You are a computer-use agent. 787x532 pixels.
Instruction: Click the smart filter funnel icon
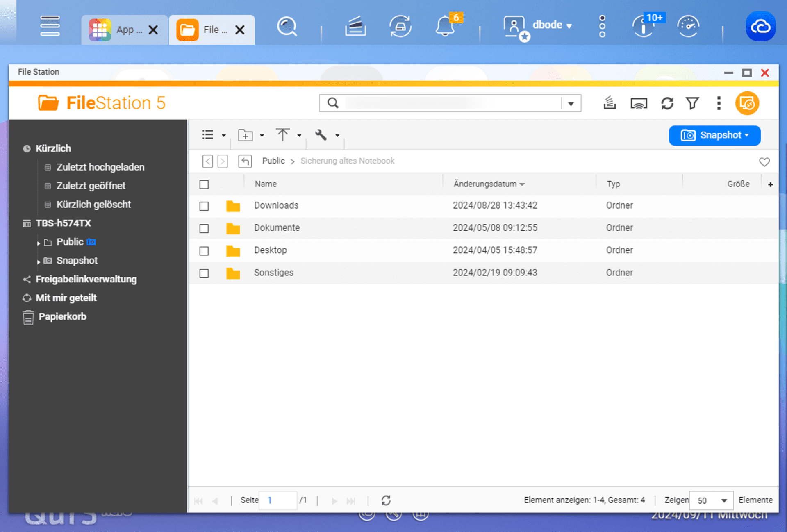click(692, 103)
